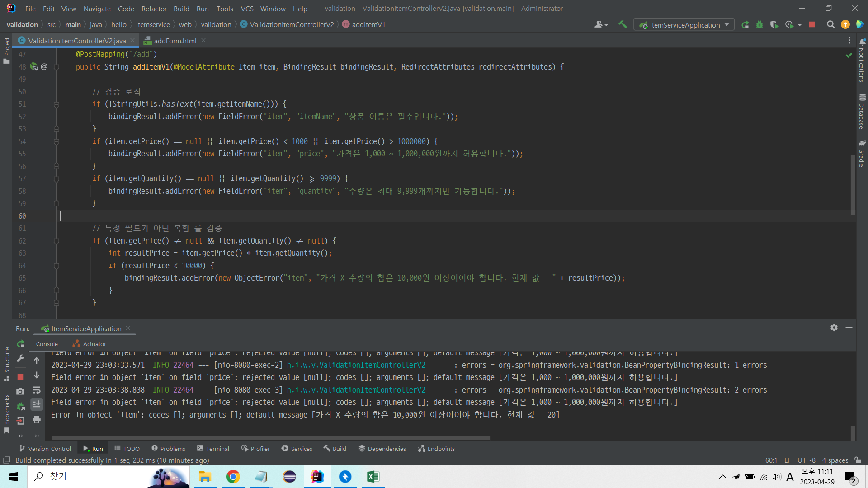868x488 pixels.
Task: Open Bookmarks tool window
Action: pos(6,414)
